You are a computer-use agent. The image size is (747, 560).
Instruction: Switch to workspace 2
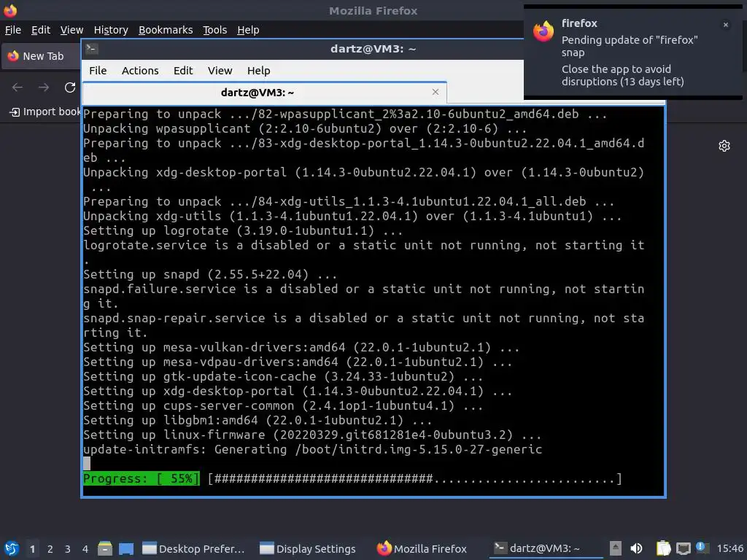[x=50, y=549]
